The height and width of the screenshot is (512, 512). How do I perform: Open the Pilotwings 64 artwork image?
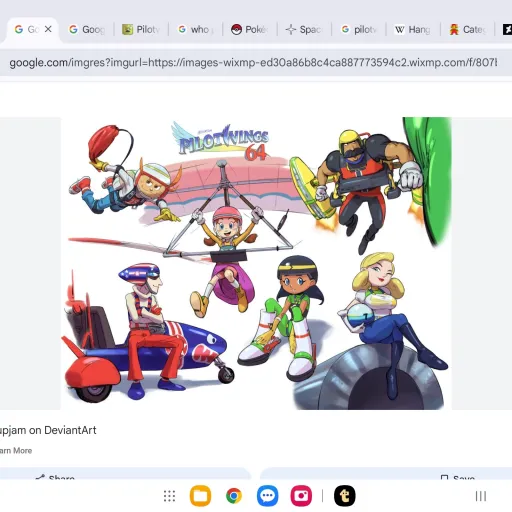[256, 263]
